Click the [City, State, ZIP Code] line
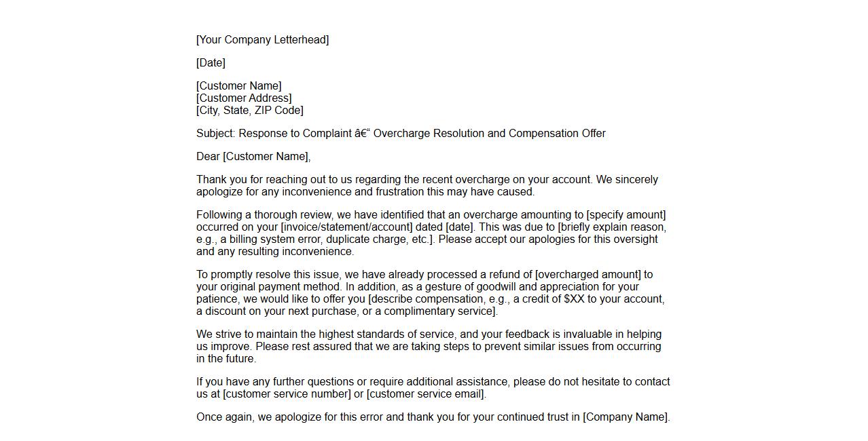 pyautogui.click(x=249, y=110)
